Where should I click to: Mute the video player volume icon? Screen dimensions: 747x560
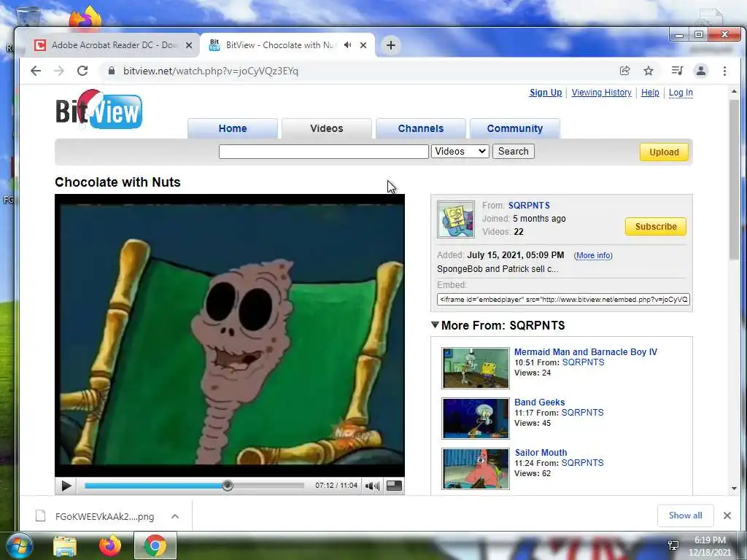point(372,486)
